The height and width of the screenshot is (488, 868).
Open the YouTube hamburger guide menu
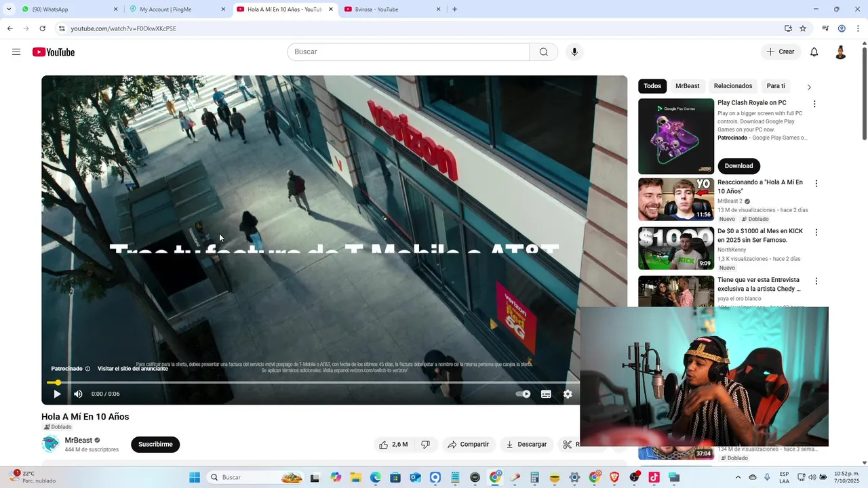16,52
